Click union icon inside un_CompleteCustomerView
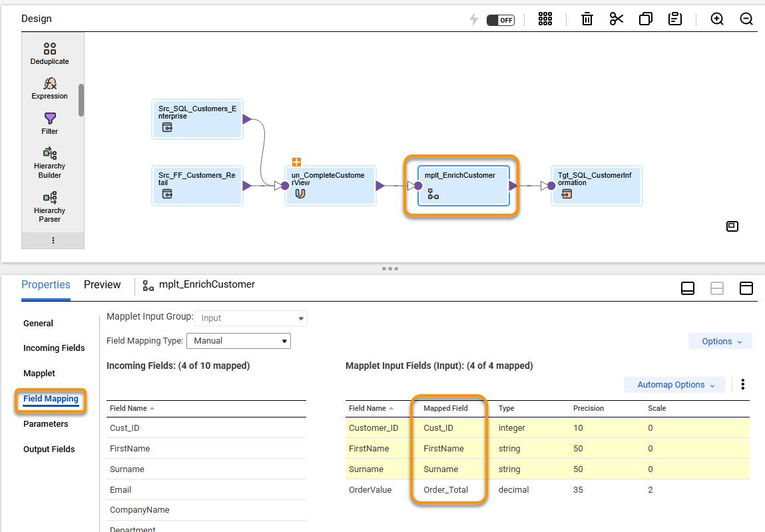This screenshot has height=532, width=765. click(300, 194)
